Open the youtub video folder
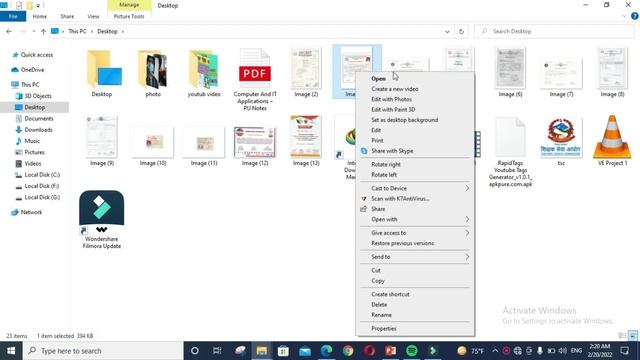This screenshot has height=360, width=640. tap(204, 69)
